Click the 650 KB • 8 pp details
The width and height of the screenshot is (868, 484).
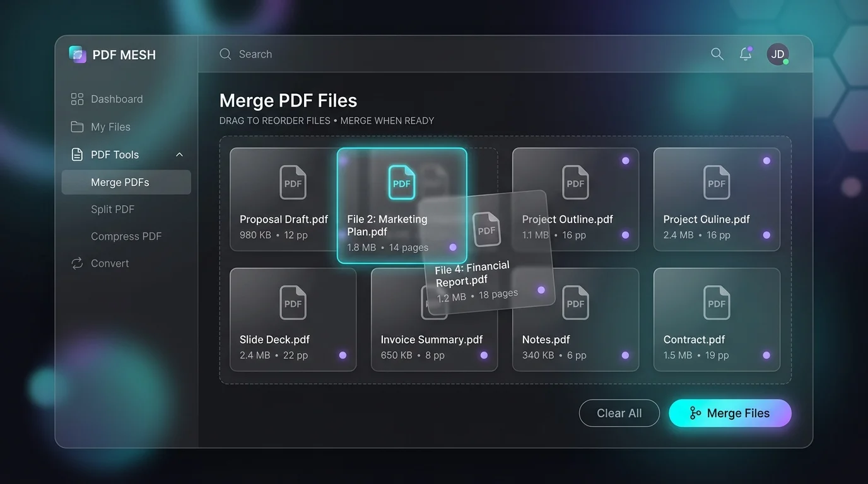click(413, 355)
